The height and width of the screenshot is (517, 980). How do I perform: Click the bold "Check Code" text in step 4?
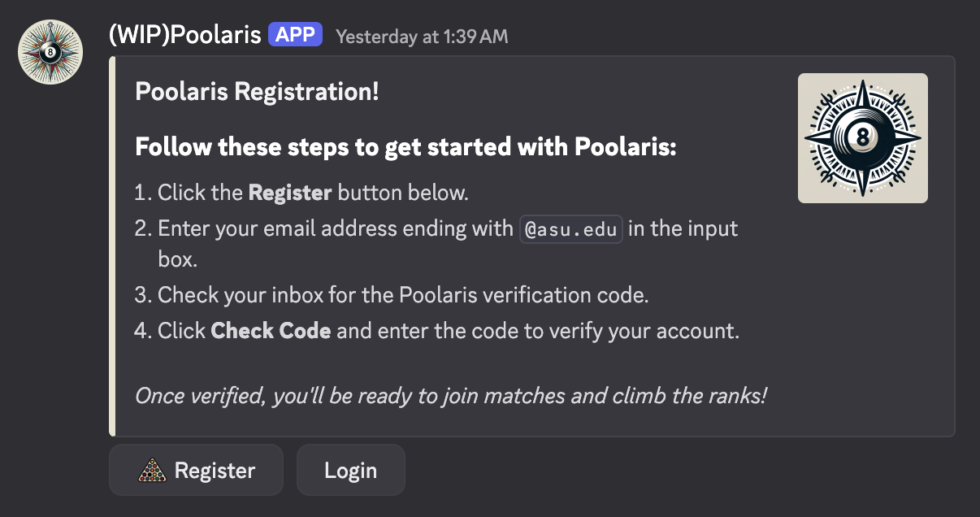271,332
